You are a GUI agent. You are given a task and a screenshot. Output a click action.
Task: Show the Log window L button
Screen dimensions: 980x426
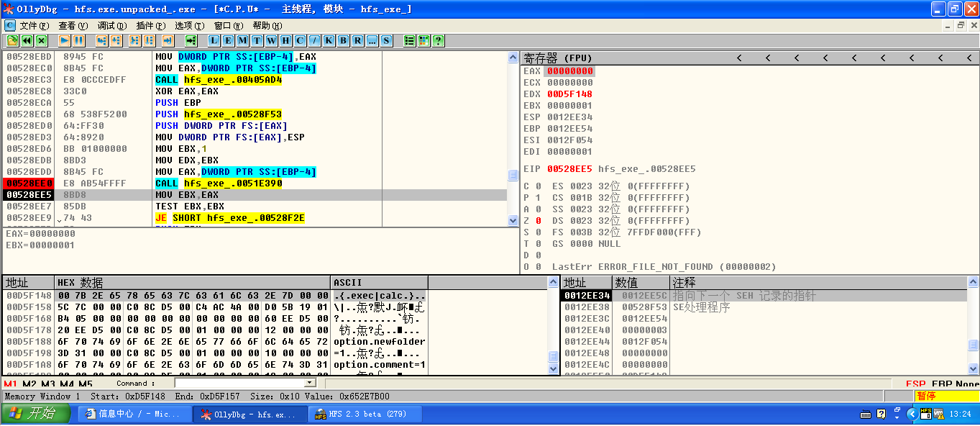click(214, 40)
